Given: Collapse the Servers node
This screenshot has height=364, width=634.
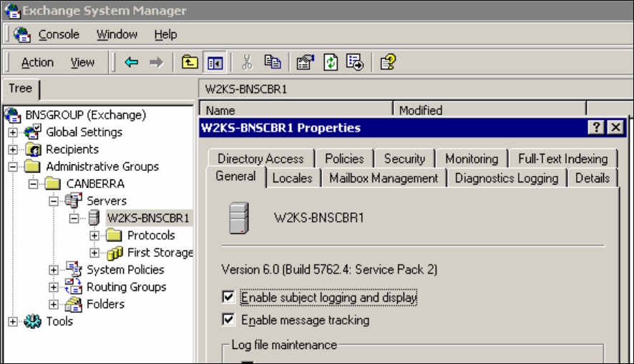Looking at the screenshot, I should (x=54, y=201).
